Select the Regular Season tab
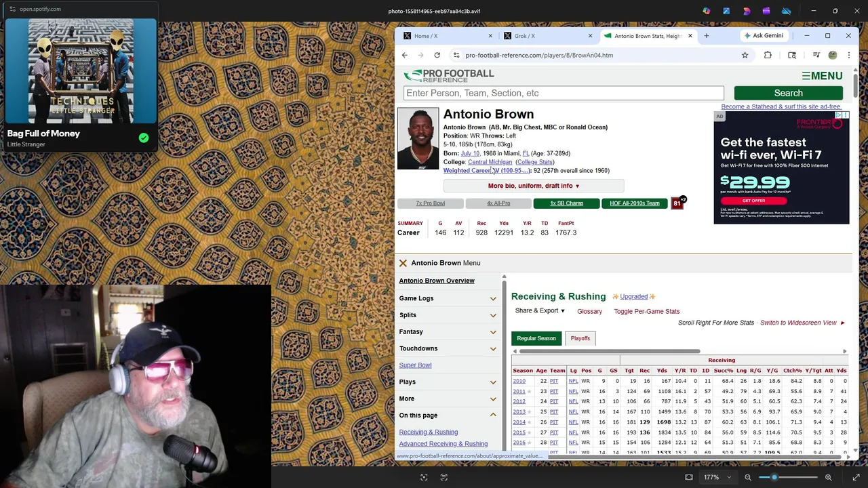Image resolution: width=868 pixels, height=488 pixels. coord(536,338)
